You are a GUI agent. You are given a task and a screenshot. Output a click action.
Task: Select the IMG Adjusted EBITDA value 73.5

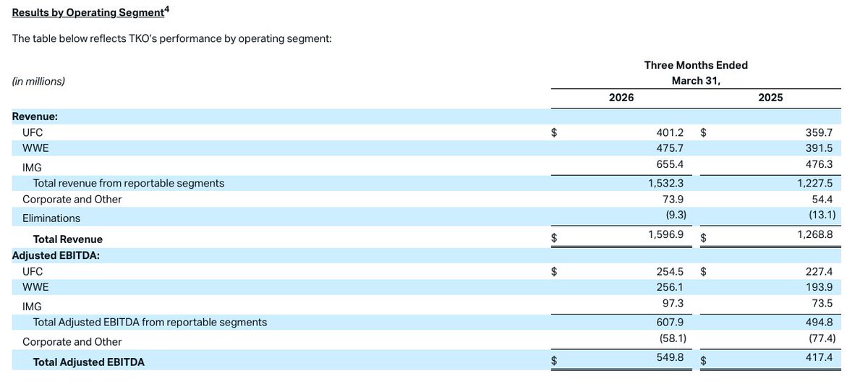point(822,302)
